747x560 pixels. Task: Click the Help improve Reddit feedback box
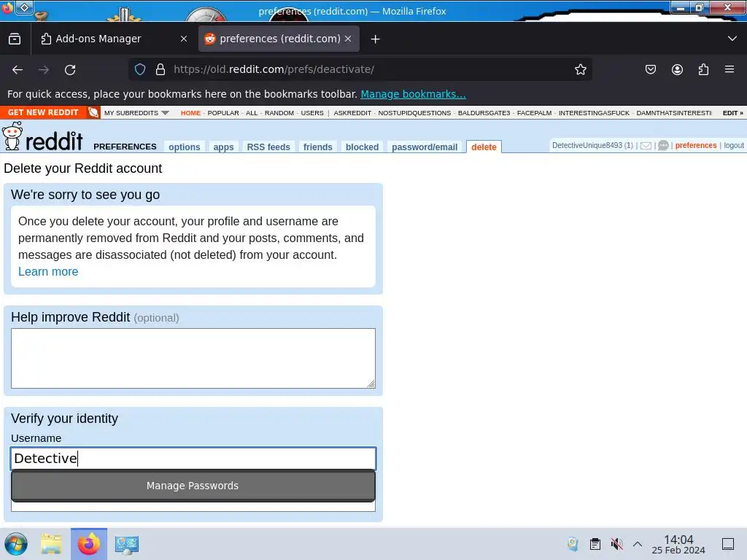coord(193,358)
